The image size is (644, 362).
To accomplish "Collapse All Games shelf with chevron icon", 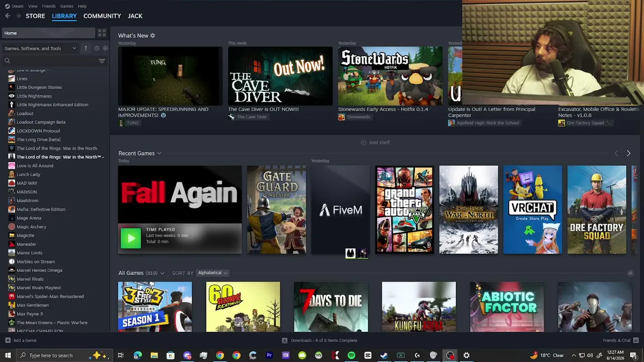I will click(630, 273).
